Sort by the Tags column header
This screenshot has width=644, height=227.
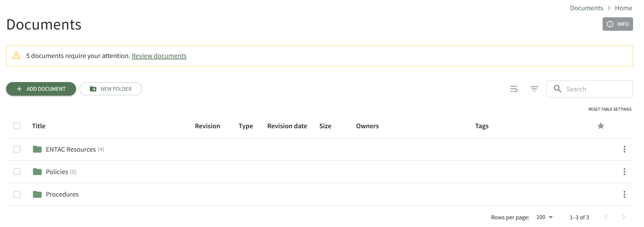pos(482,126)
